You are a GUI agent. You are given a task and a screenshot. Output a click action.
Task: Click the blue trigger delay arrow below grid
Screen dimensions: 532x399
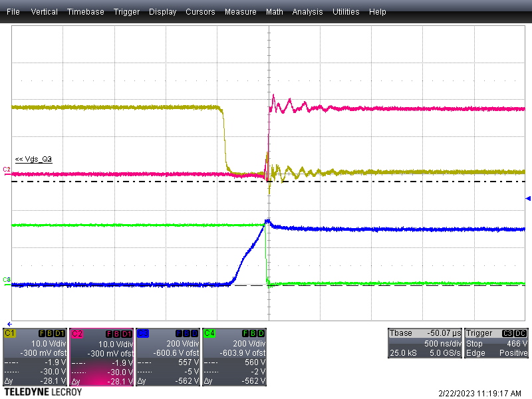9,324
